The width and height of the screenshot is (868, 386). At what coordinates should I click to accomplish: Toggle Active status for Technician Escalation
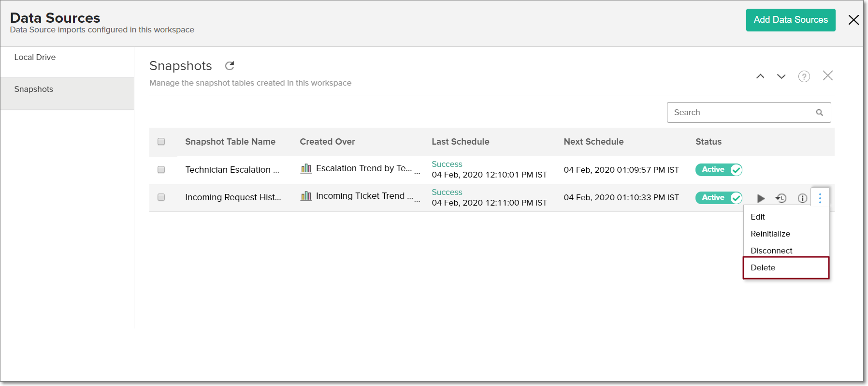pyautogui.click(x=719, y=170)
